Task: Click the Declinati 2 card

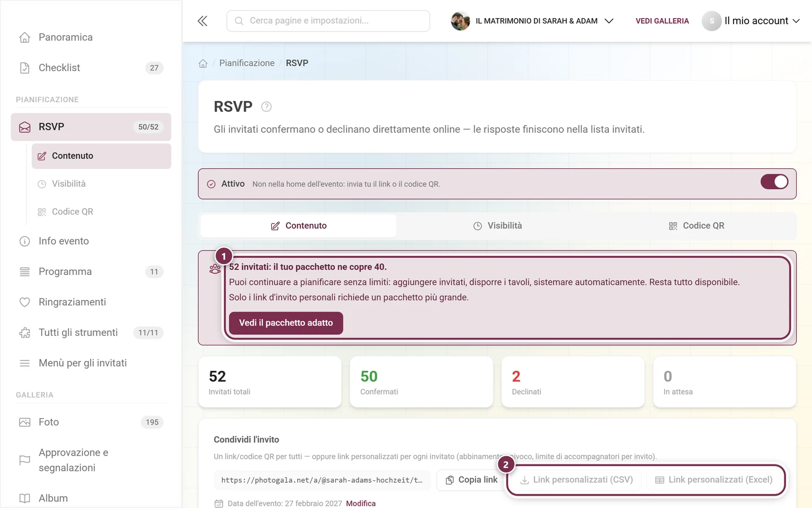Action: click(573, 382)
